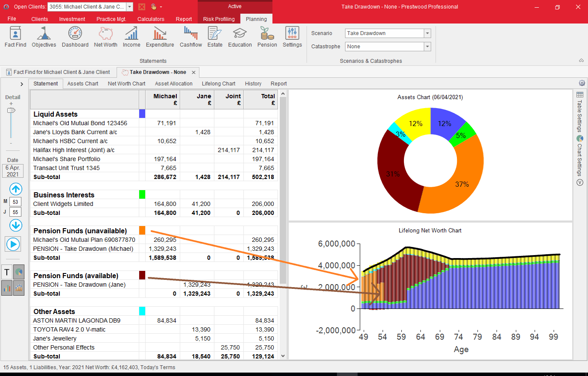The width and height of the screenshot is (588, 376).
Task: Open the Income statement icon
Action: coord(132,37)
